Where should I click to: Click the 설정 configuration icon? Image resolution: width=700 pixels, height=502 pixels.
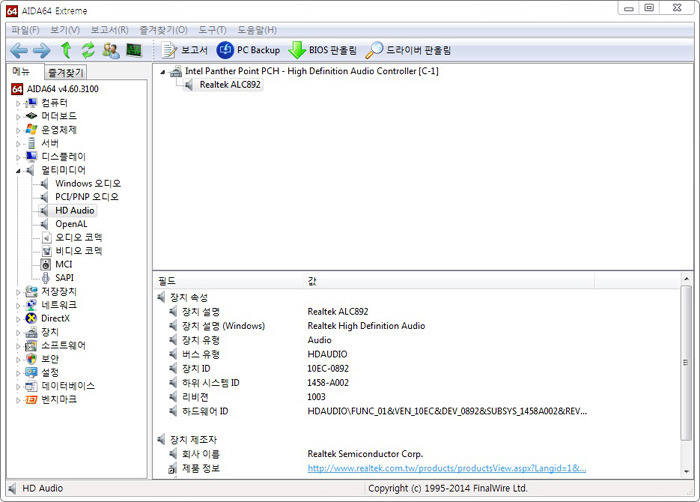click(x=31, y=372)
